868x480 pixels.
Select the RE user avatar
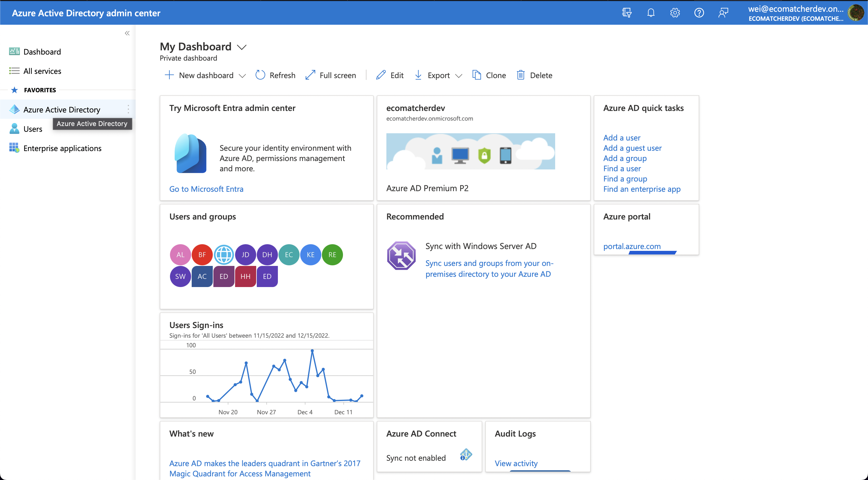pos(332,254)
